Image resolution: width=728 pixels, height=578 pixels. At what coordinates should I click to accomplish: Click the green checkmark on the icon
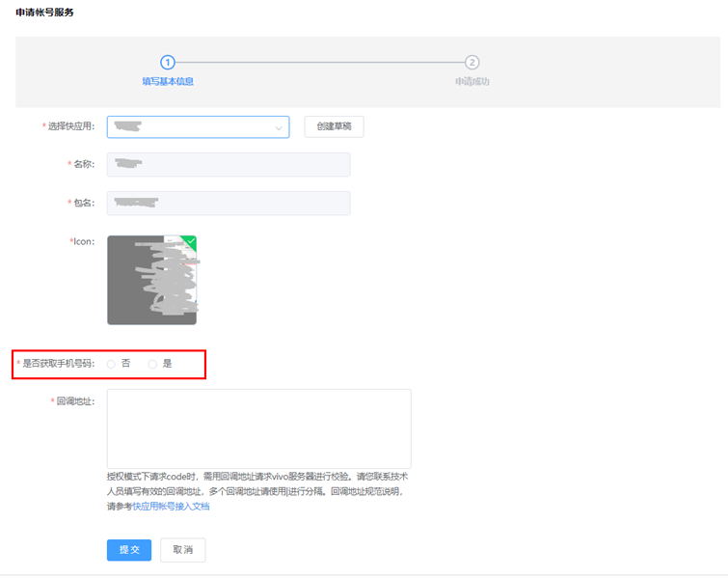pos(190,240)
